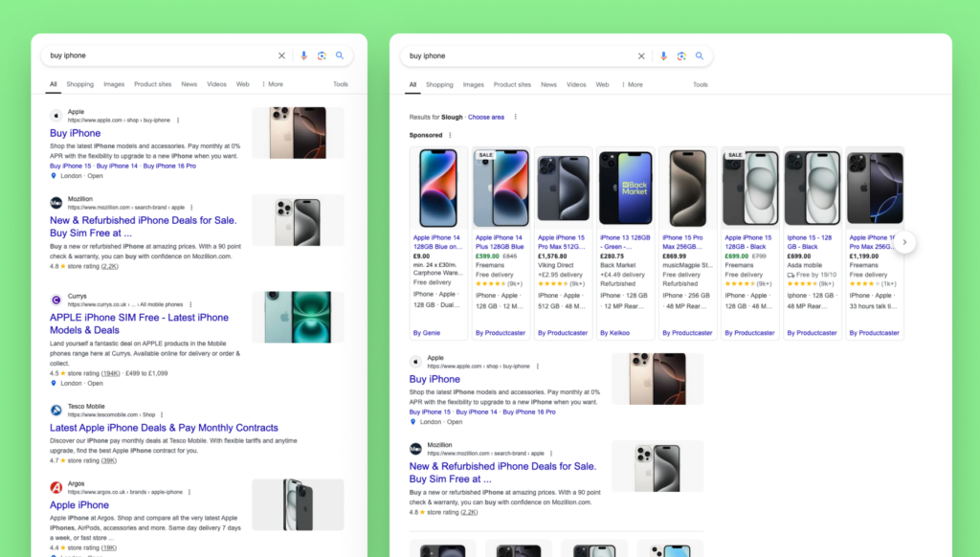The image size is (980, 557).
Task: Select the voice search microphone icon
Action: pos(304,56)
